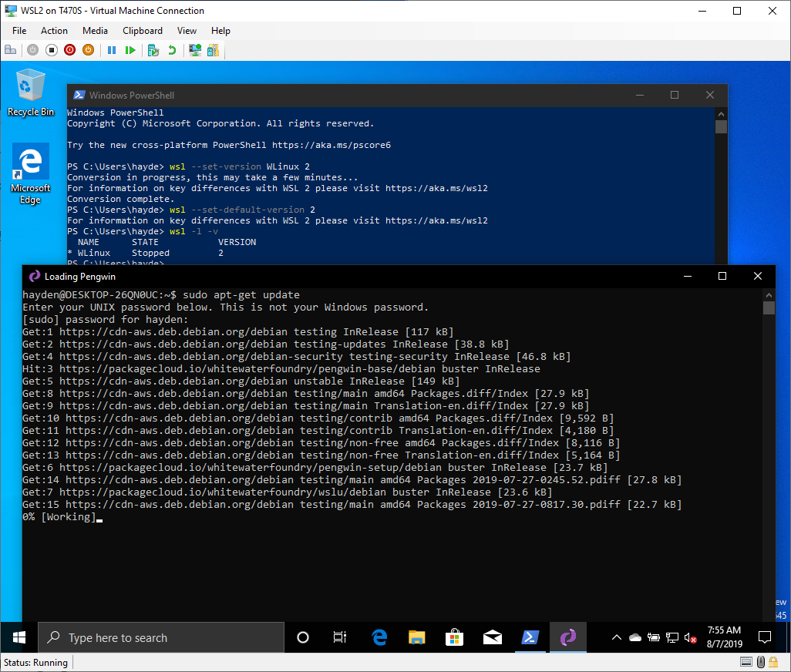Viewport: 791px width, 672px height.
Task: Open the Action menu
Action: pos(54,31)
